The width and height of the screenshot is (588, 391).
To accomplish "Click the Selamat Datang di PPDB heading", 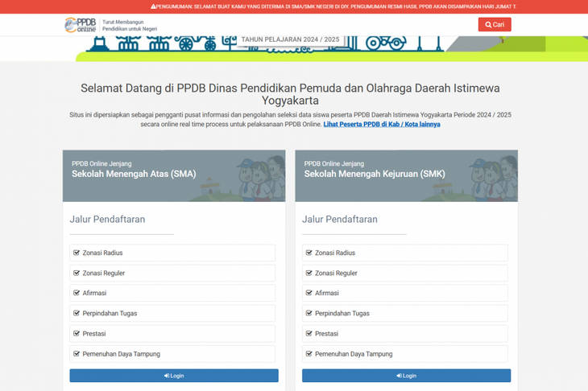I will click(290, 94).
